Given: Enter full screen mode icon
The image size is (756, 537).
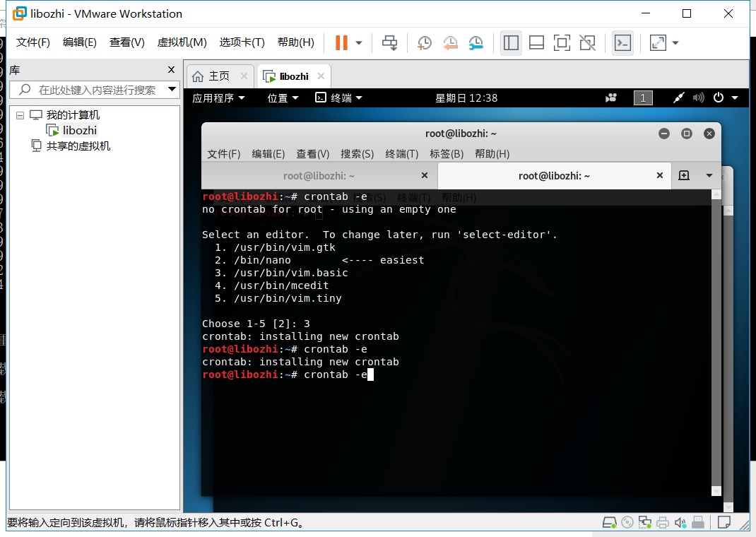Looking at the screenshot, I should coord(562,43).
